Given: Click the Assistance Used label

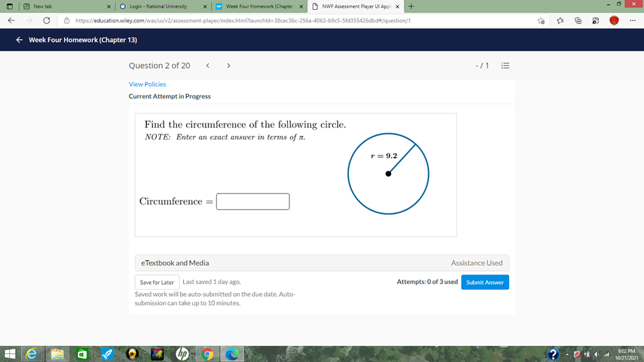Looking at the screenshot, I should pyautogui.click(x=476, y=262).
